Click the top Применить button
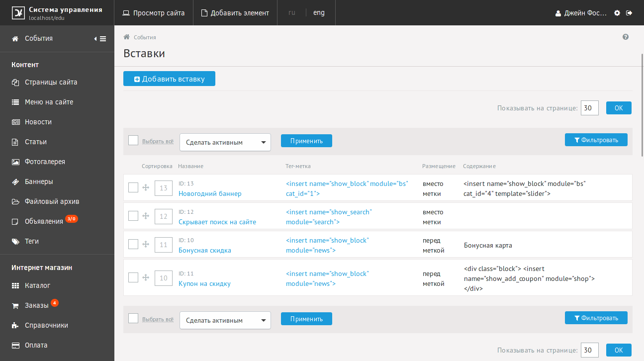 306,141
